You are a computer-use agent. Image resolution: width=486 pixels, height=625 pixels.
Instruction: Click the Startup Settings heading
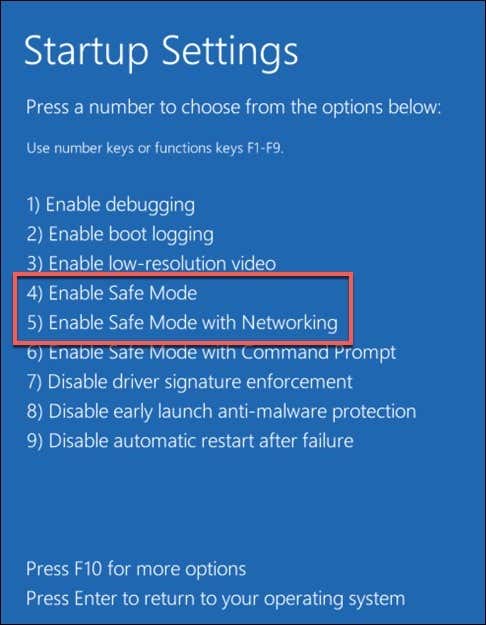click(x=161, y=52)
